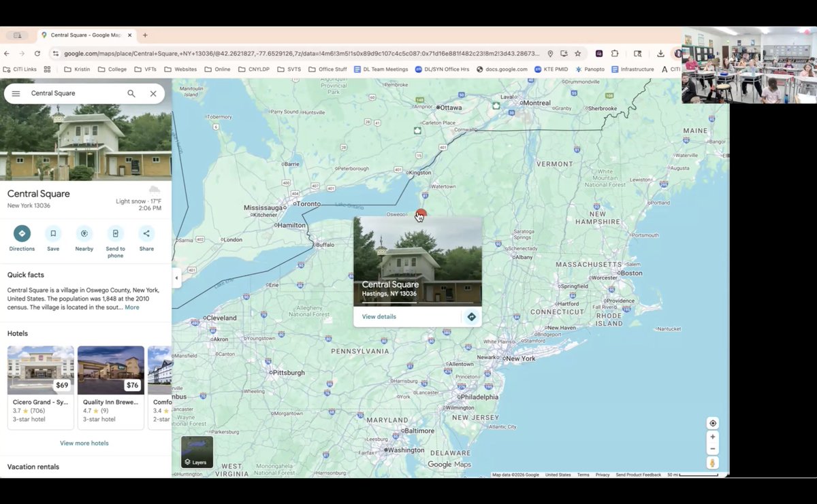Open the SVTS bookmarks folder
The image size is (817, 504).
pos(289,69)
